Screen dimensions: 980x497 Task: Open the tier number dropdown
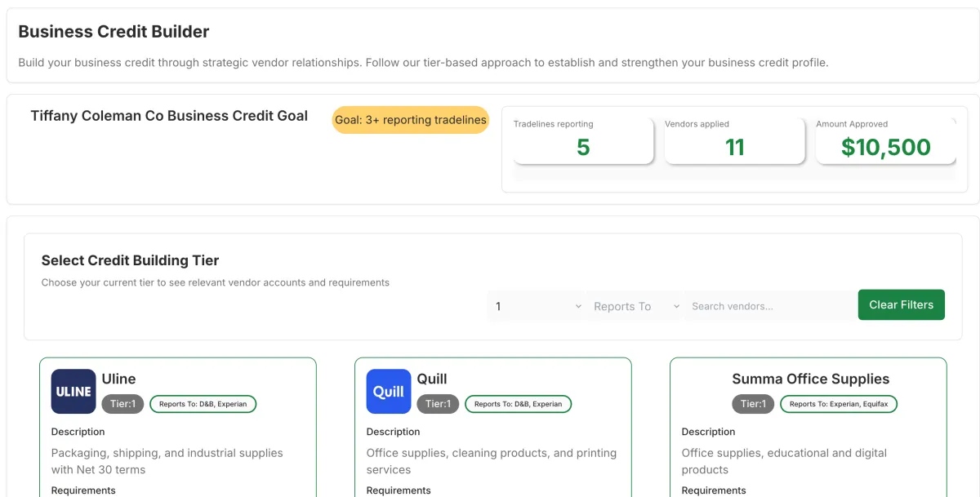point(537,306)
